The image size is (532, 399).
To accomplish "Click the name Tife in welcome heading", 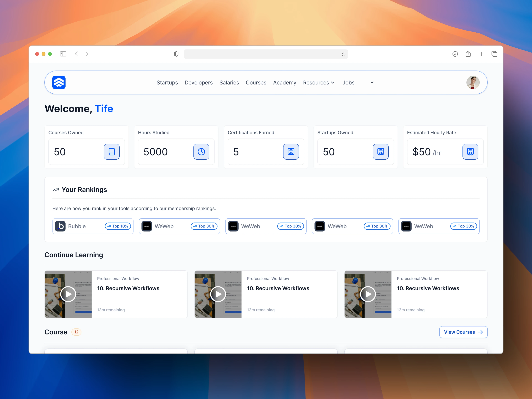I will pyautogui.click(x=104, y=109).
